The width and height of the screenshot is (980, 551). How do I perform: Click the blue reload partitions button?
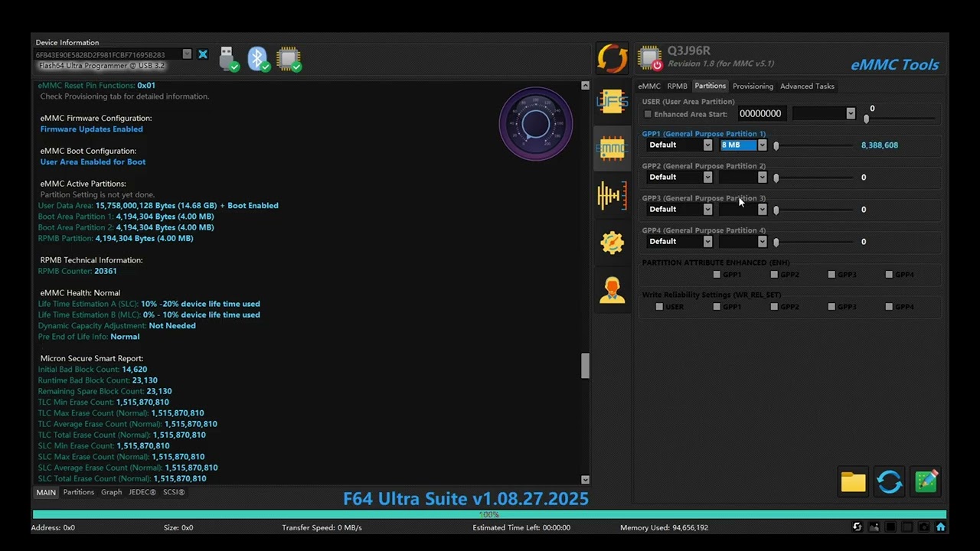click(890, 481)
